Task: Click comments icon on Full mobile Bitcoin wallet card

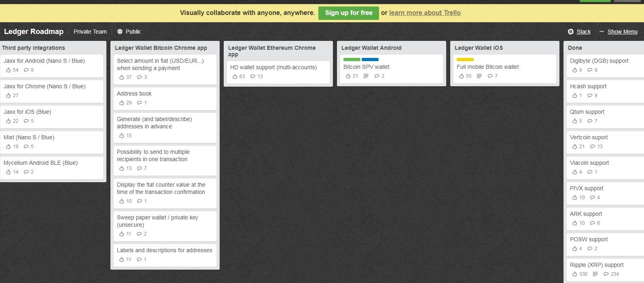Action: [490, 76]
